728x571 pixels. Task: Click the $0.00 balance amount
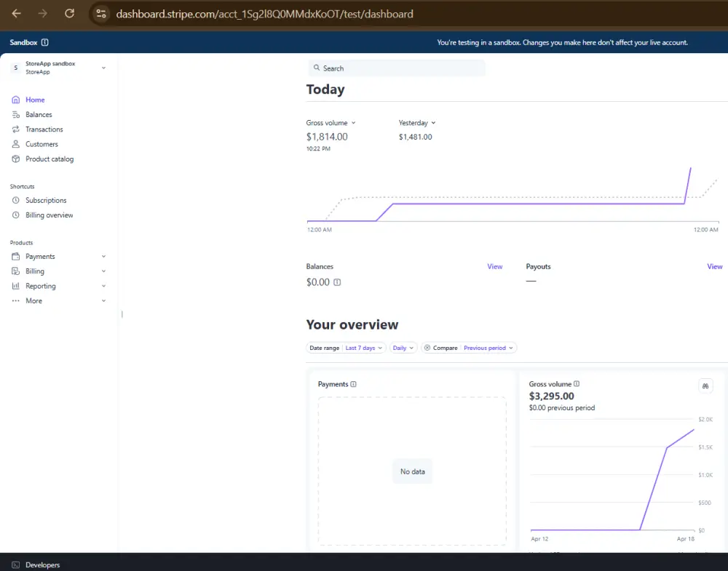point(318,282)
